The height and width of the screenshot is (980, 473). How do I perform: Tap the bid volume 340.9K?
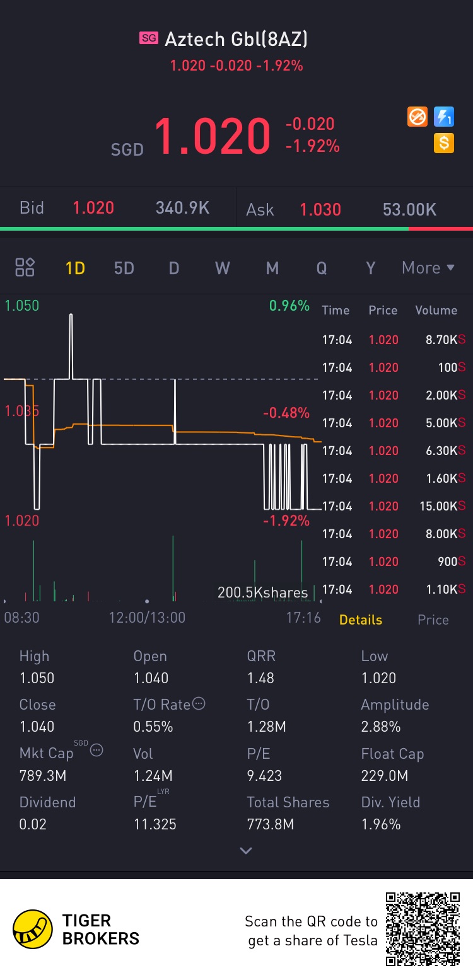point(183,208)
